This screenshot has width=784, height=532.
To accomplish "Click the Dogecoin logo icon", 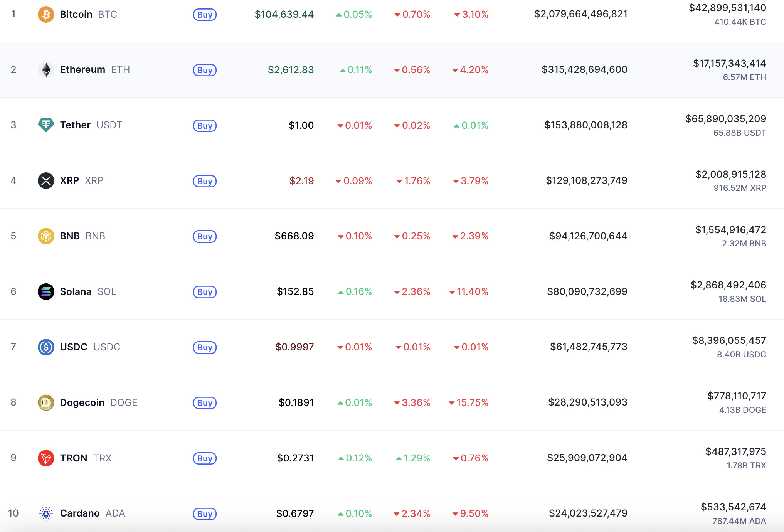I will tap(46, 402).
